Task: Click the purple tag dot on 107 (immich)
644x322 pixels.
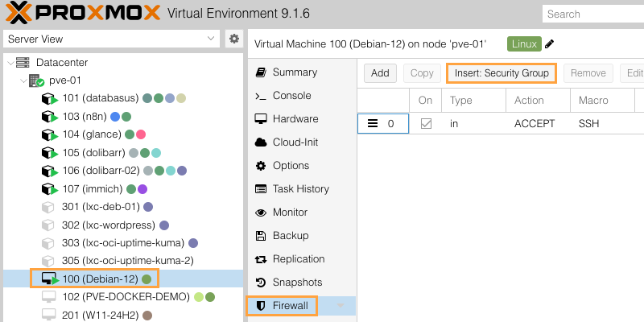Action: pyautogui.click(x=142, y=189)
